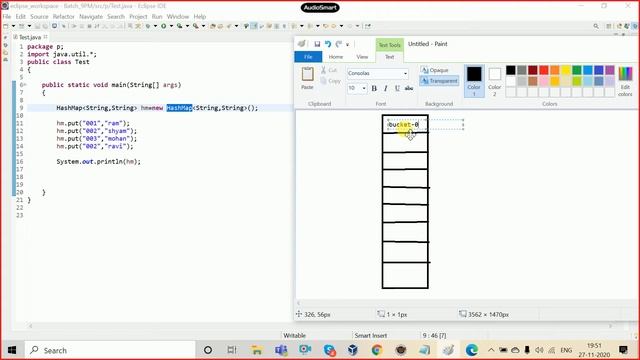This screenshot has height=360, width=640.
Task: Select Transparent text background option
Action: (x=439, y=81)
